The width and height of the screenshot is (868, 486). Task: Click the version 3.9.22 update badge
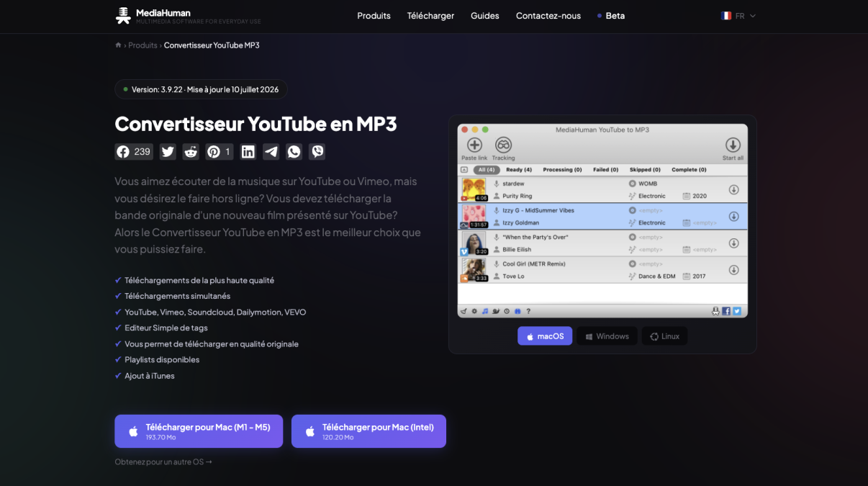[201, 89]
